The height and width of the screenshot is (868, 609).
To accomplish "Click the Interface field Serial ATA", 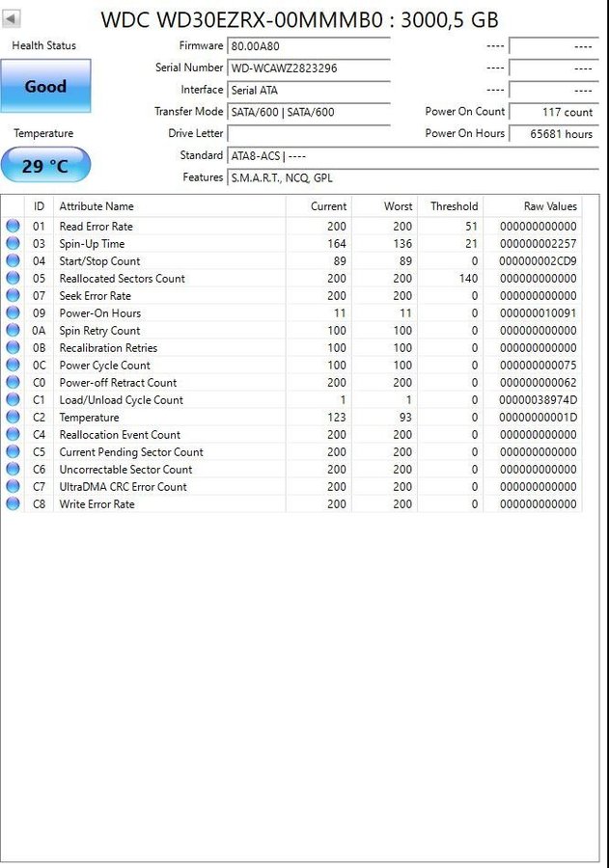I will coord(309,90).
